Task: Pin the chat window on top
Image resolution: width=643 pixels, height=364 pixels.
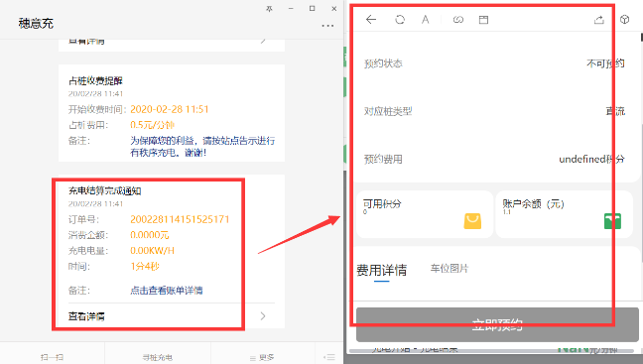Action: click(269, 9)
